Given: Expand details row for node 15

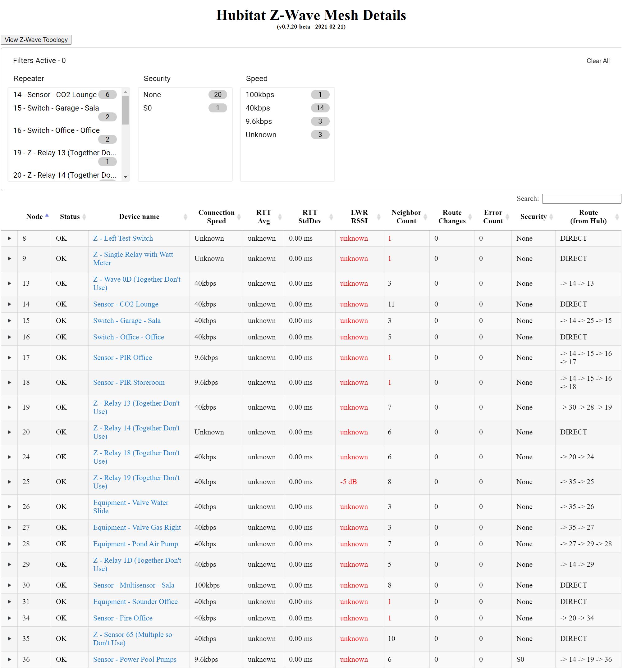Looking at the screenshot, I should click(x=9, y=321).
